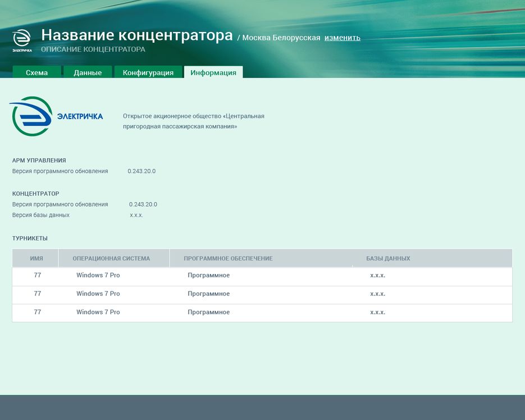Click the ТУРНИКЕТЫ section heading
This screenshot has width=525, height=420.
[x=30, y=239]
